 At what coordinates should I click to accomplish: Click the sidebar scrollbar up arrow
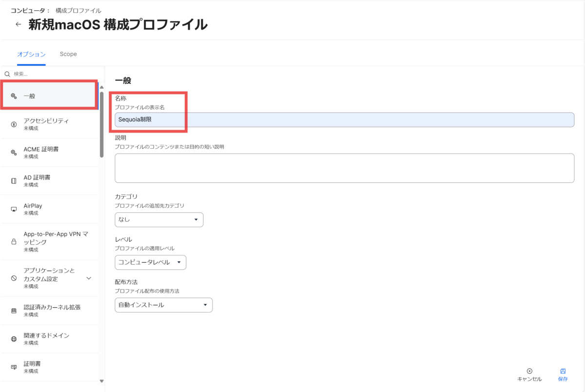[x=101, y=87]
